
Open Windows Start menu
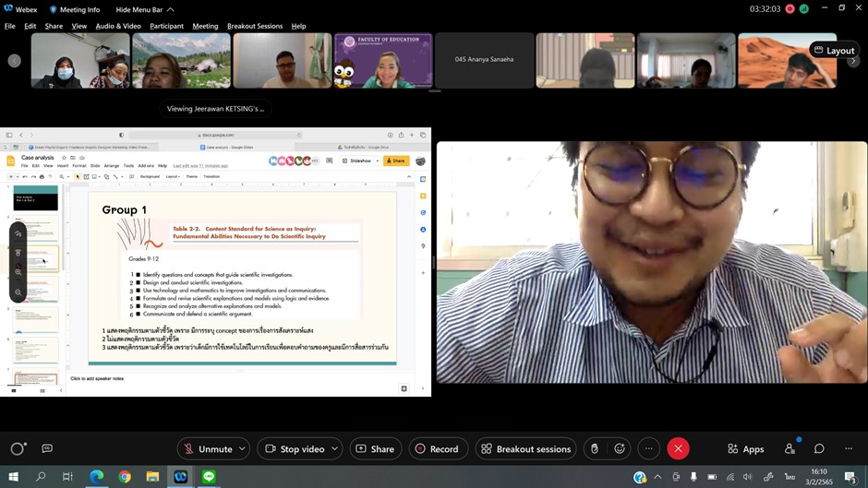[13, 476]
